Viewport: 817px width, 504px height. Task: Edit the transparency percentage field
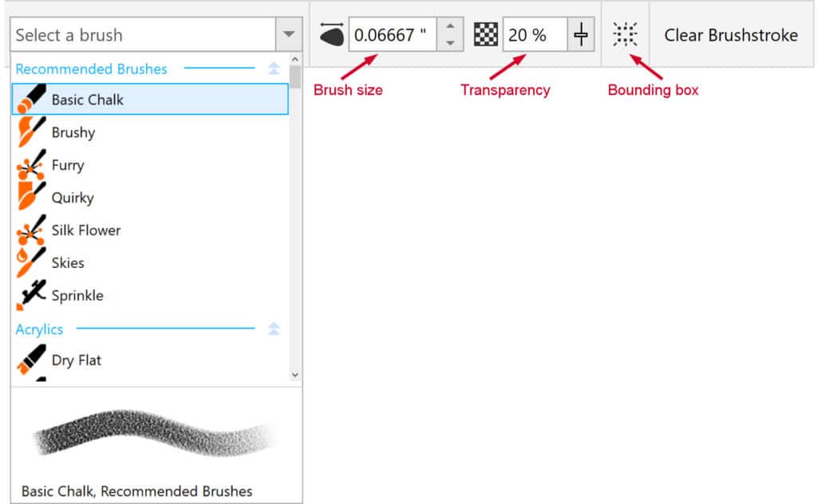tap(531, 34)
